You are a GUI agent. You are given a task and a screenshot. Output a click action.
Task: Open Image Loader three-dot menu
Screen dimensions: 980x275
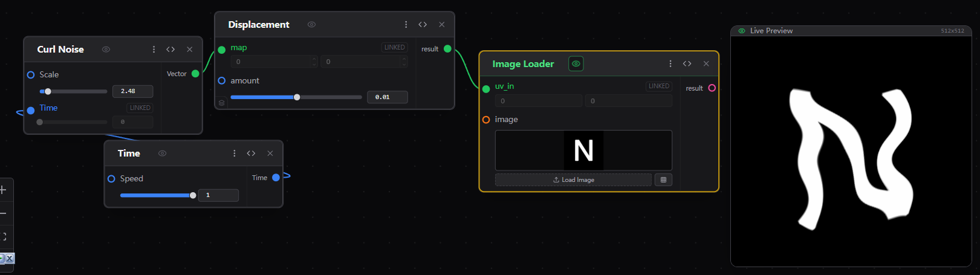pyautogui.click(x=670, y=63)
